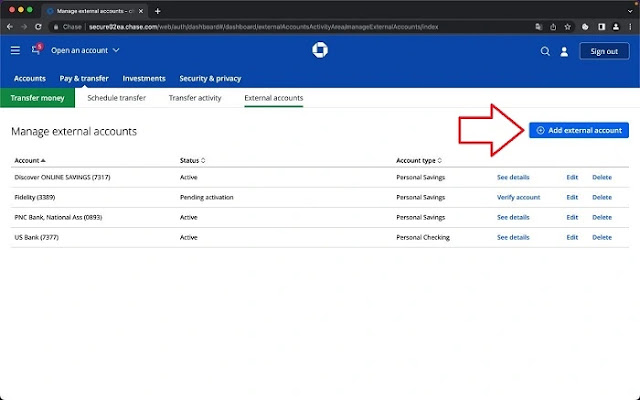Screen dimensions: 640x400
Task: Reload the page with refresh icon
Action: [38, 27]
